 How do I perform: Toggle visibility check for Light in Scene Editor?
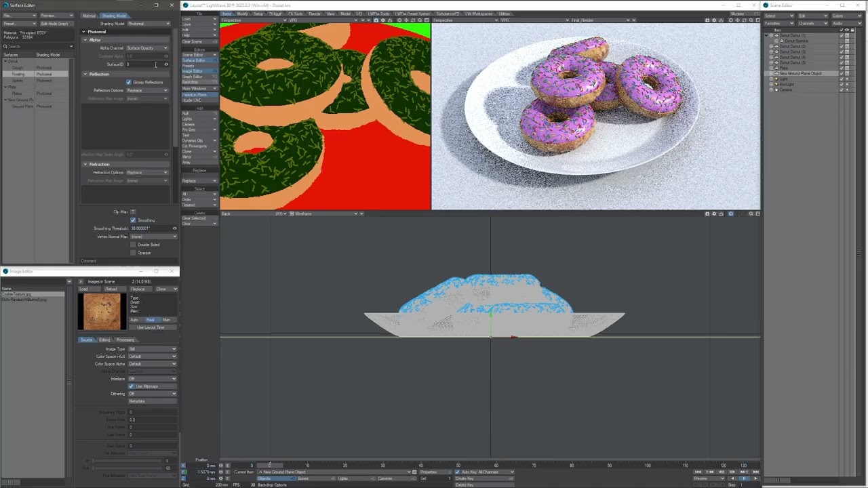click(x=842, y=79)
